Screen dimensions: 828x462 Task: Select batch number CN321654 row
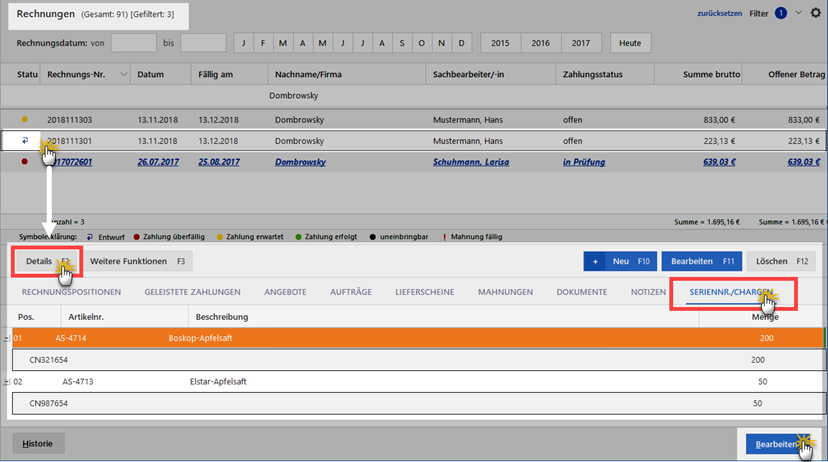coord(419,360)
